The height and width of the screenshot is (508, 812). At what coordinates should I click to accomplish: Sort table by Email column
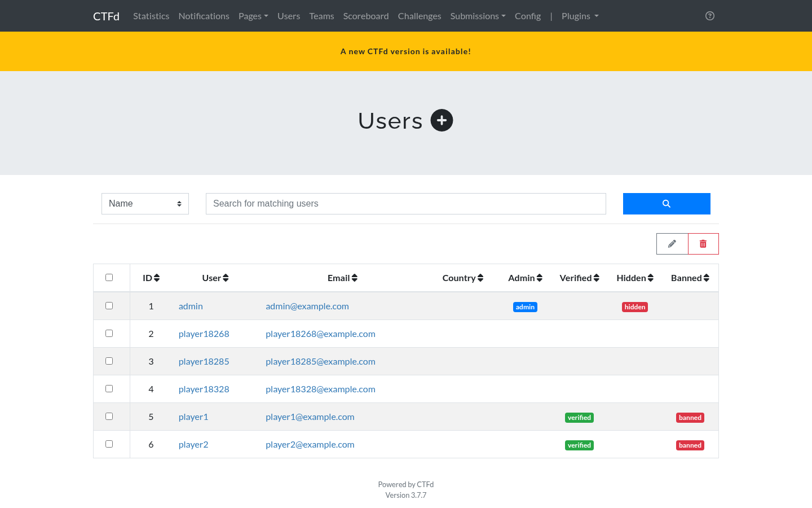point(342,278)
